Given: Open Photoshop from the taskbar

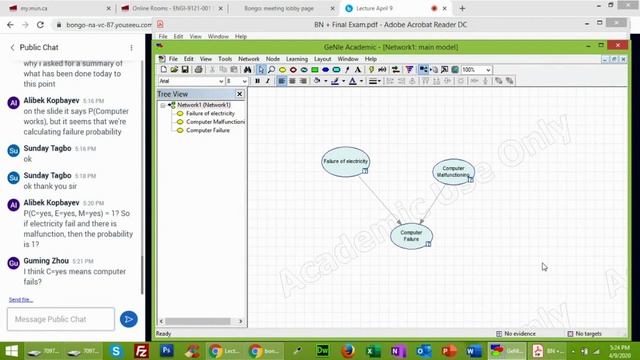Looking at the screenshot, I should (167, 351).
